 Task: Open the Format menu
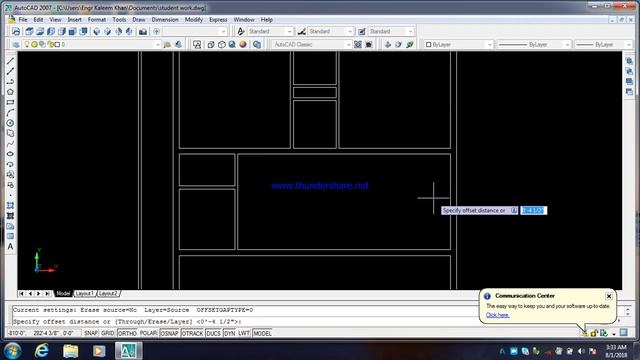pyautogui.click(x=97, y=20)
